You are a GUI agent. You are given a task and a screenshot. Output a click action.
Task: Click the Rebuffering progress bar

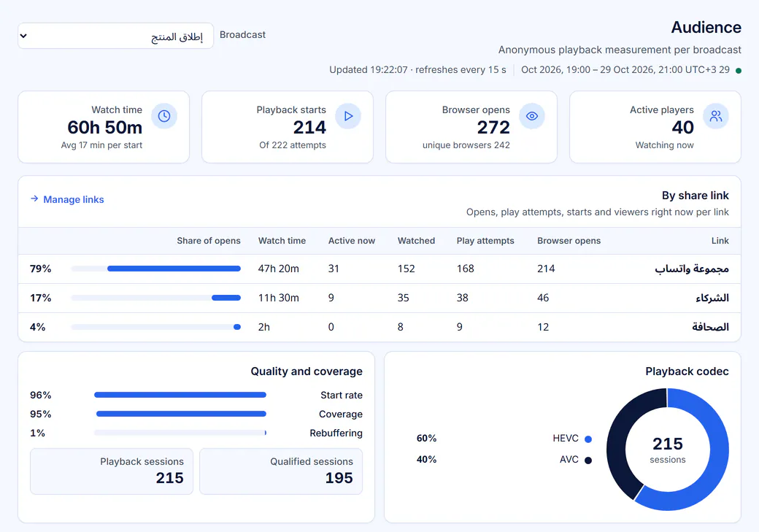[180, 433]
